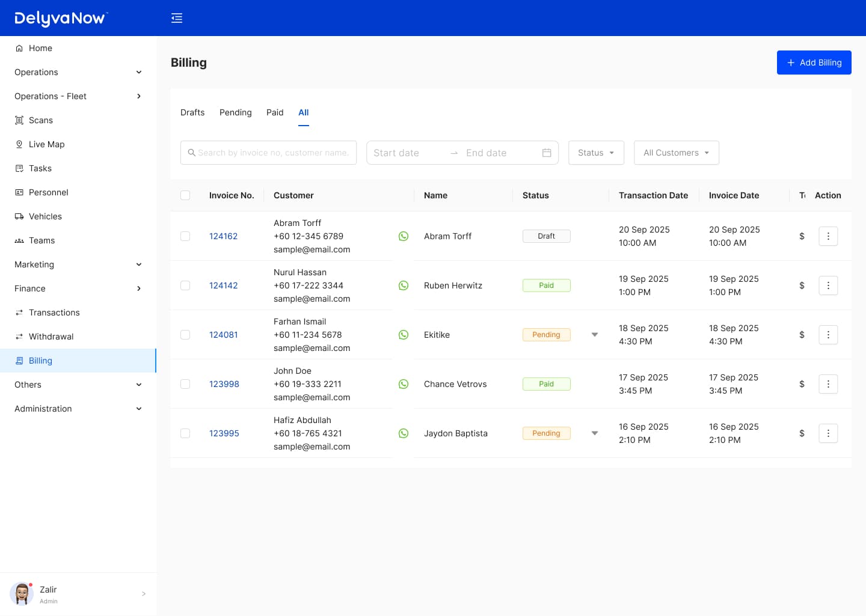The image size is (866, 616).
Task: Expand the Finance menu
Action: point(78,288)
